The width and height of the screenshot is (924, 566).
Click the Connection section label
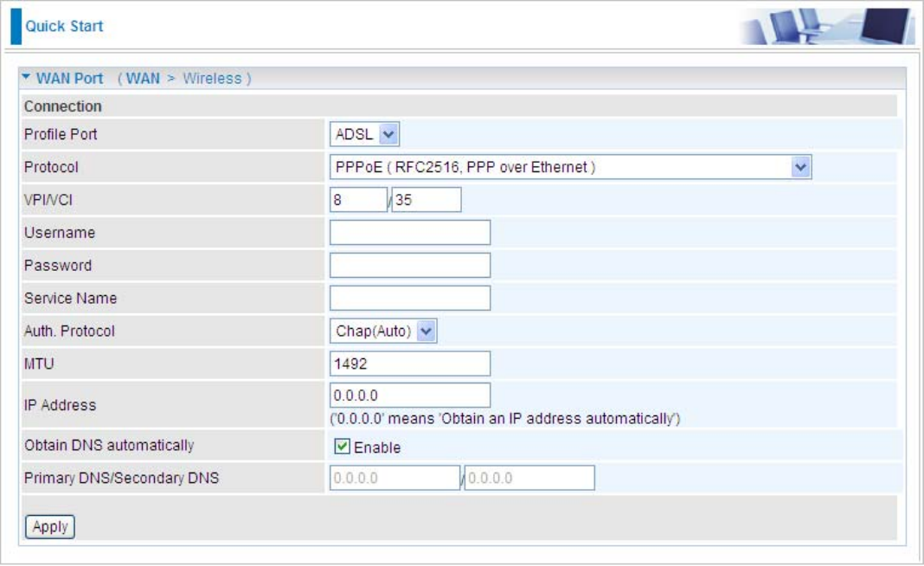pyautogui.click(x=63, y=106)
